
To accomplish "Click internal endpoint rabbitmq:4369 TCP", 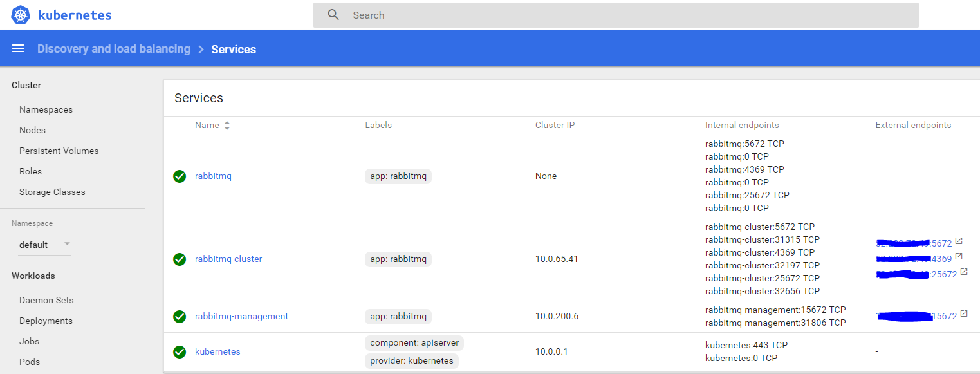I will [744, 170].
